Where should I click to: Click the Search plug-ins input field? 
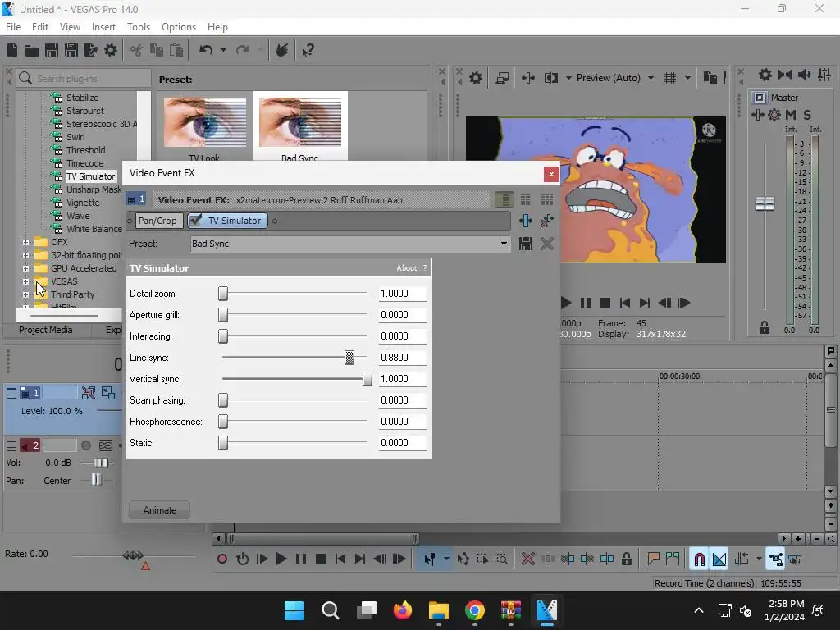(84, 78)
